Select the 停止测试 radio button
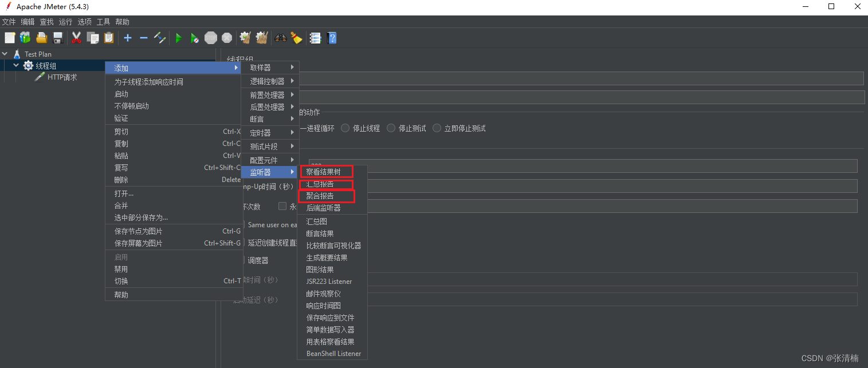Viewport: 868px width, 368px height. tap(391, 128)
